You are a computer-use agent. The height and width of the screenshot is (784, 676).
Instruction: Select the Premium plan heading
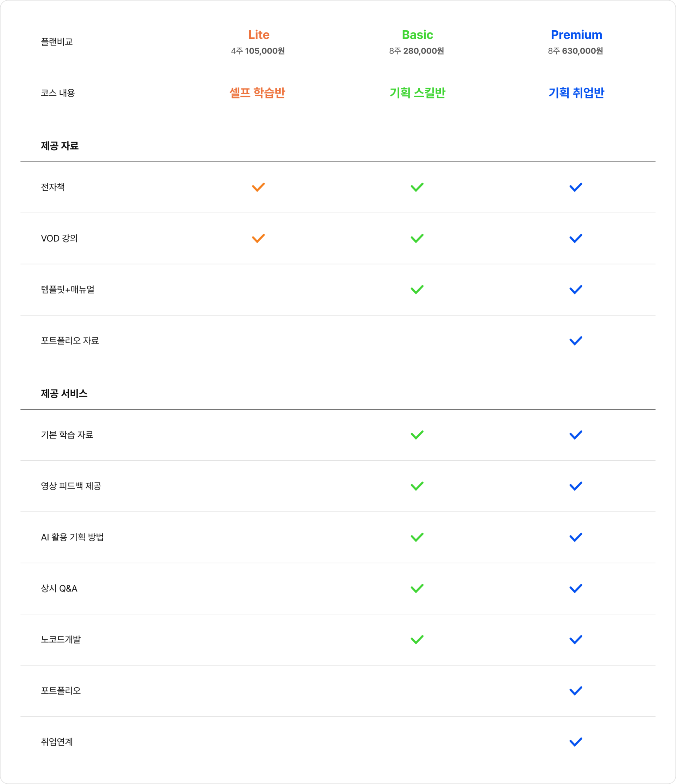coord(576,35)
